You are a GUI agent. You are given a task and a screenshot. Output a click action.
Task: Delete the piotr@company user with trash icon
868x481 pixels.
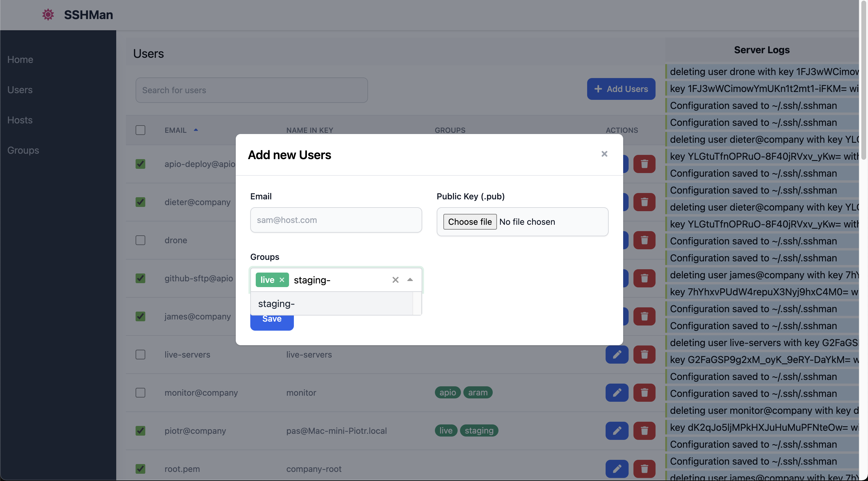point(644,430)
